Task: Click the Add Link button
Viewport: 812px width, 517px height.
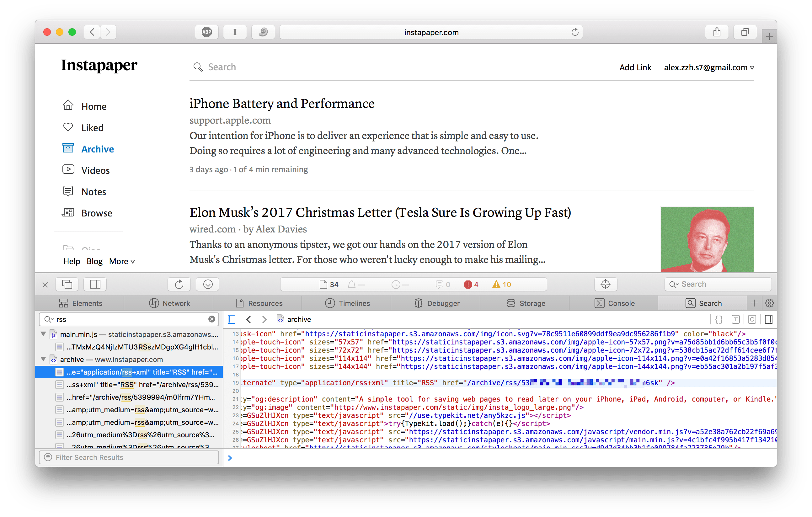Action: click(x=635, y=67)
